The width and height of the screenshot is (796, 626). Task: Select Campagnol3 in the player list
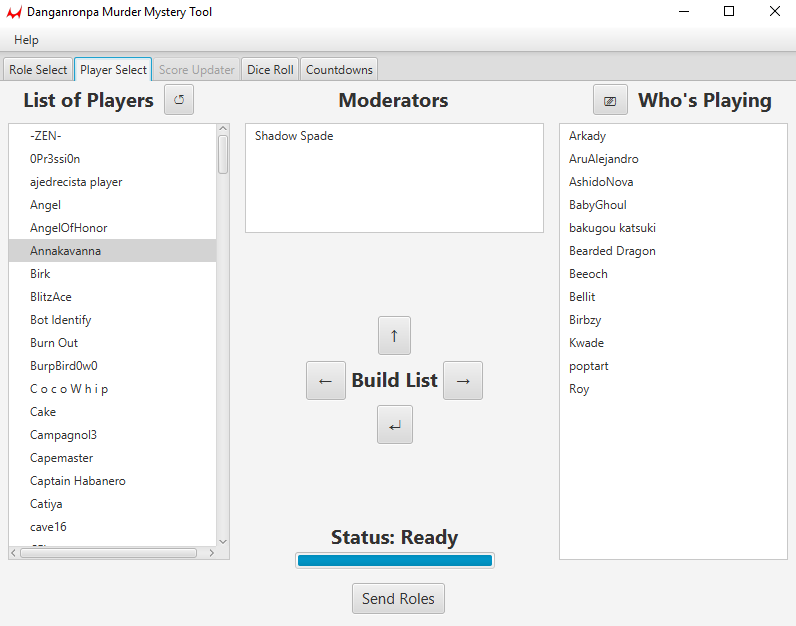coord(112,435)
